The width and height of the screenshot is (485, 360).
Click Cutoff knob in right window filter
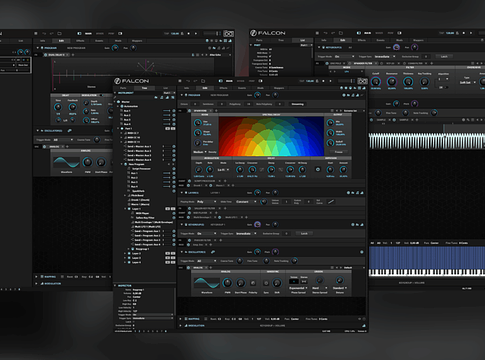[x=376, y=81]
